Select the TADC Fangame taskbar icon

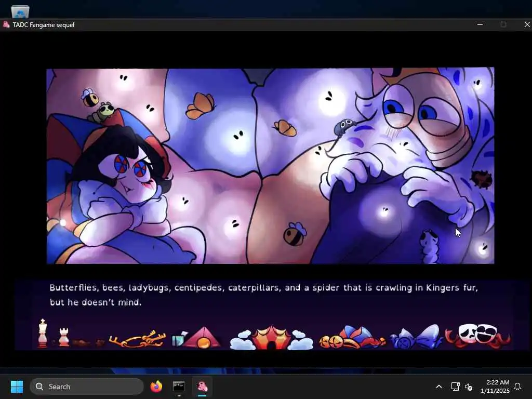click(x=202, y=387)
